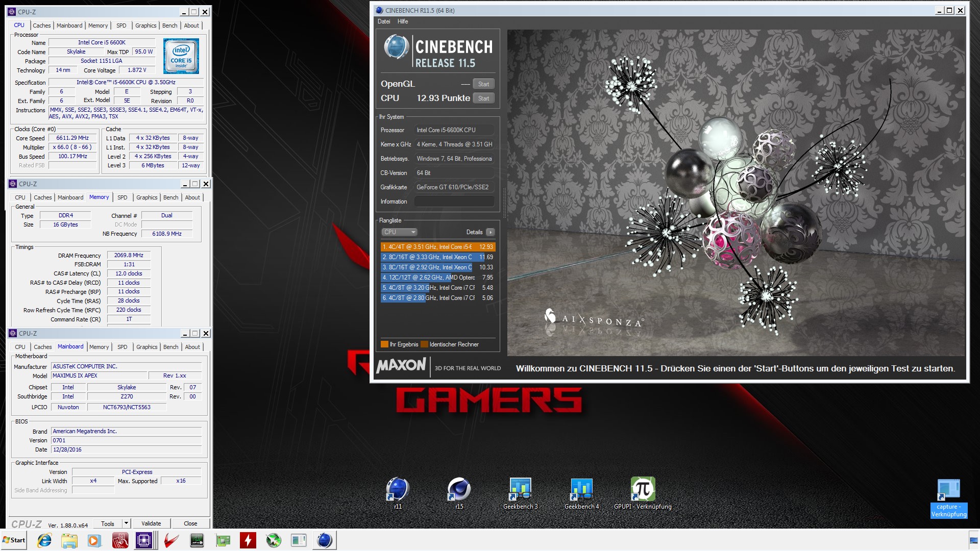Open the capture shortcut on desktop

(x=949, y=498)
